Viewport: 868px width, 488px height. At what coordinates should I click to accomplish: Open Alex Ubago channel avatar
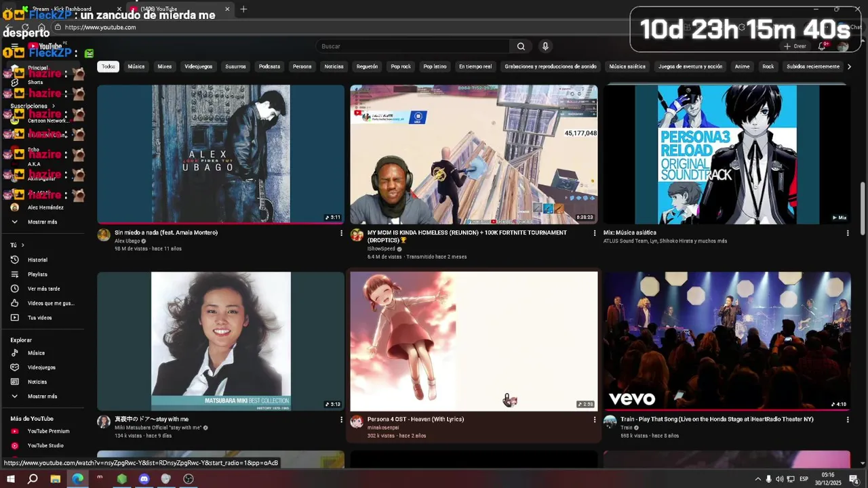pos(104,235)
